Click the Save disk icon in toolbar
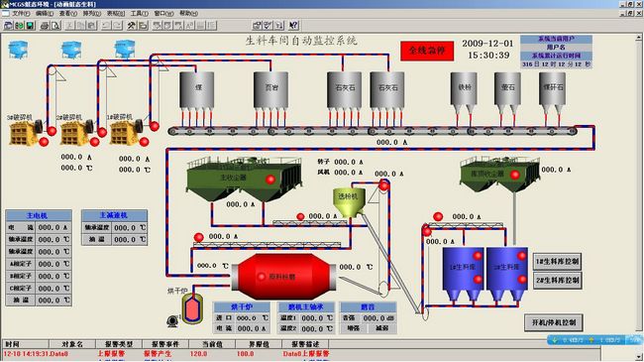 [30, 26]
